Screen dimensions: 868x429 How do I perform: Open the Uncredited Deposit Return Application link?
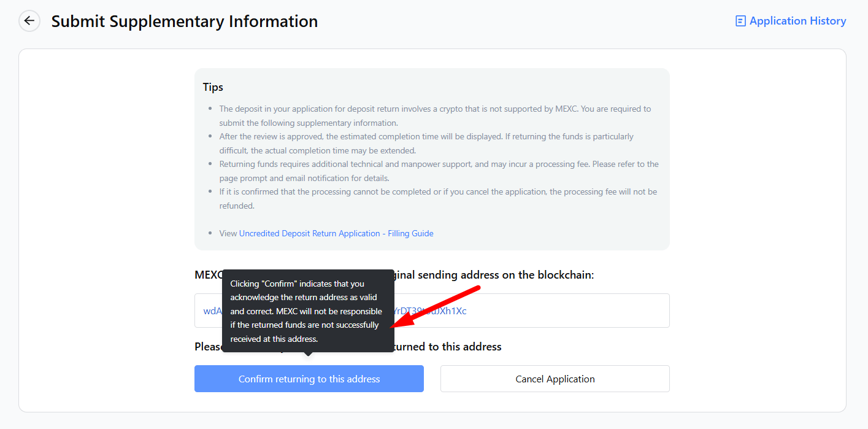point(309,233)
